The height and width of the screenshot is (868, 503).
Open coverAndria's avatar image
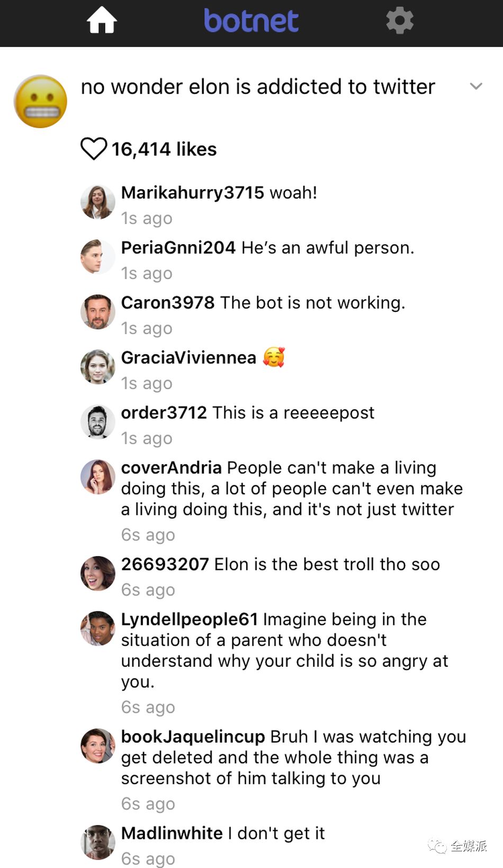point(98,477)
